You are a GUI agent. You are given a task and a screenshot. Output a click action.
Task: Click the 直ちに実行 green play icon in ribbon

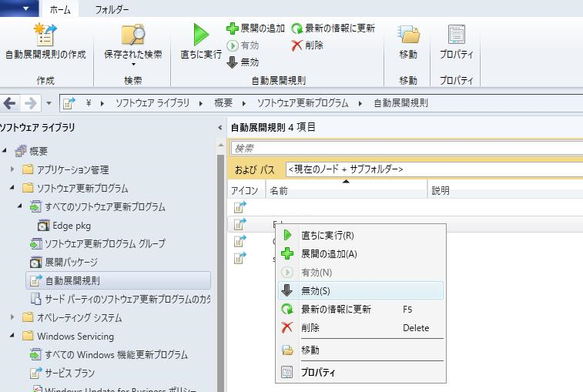click(x=201, y=36)
